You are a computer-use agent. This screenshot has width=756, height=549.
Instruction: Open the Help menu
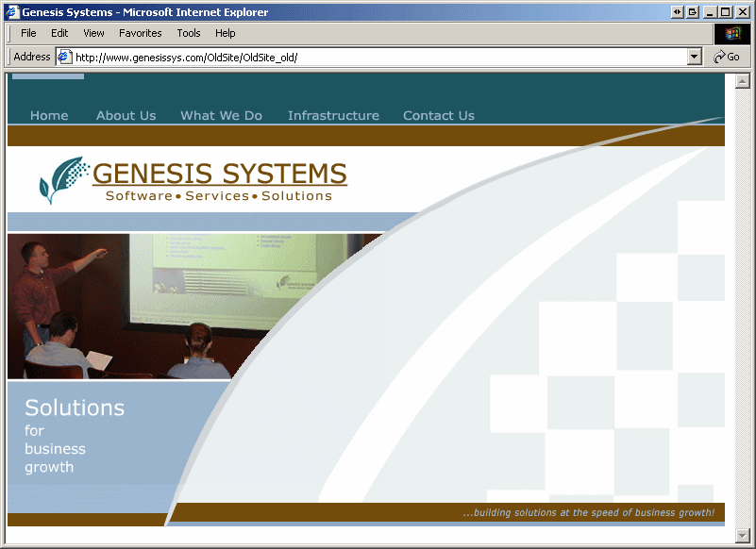pyautogui.click(x=226, y=33)
